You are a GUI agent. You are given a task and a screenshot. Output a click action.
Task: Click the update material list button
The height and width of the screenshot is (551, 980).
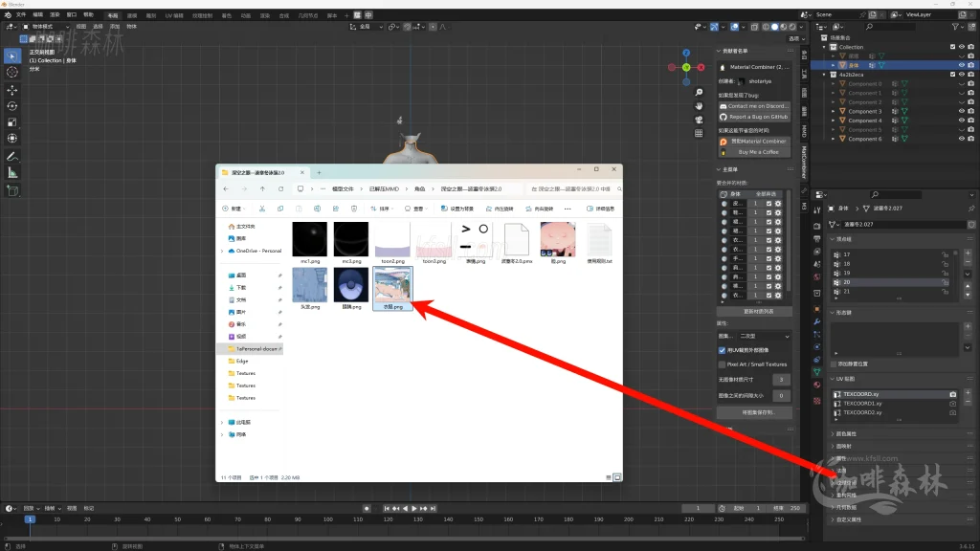coord(754,311)
